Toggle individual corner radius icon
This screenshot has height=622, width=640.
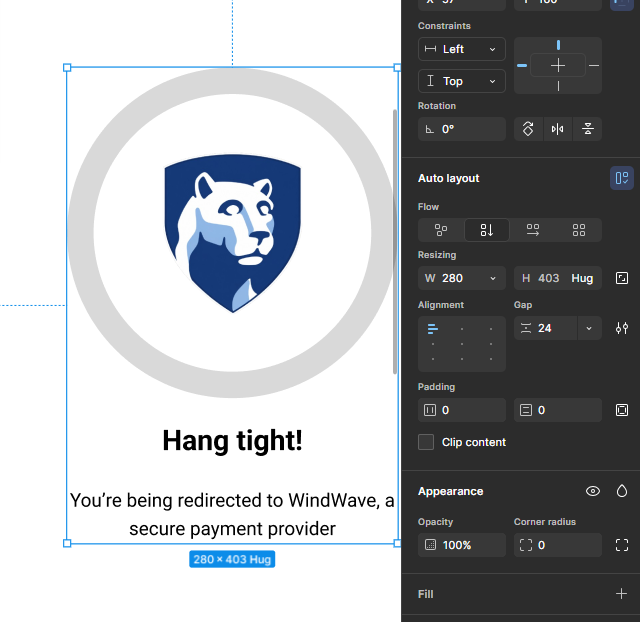(x=622, y=545)
